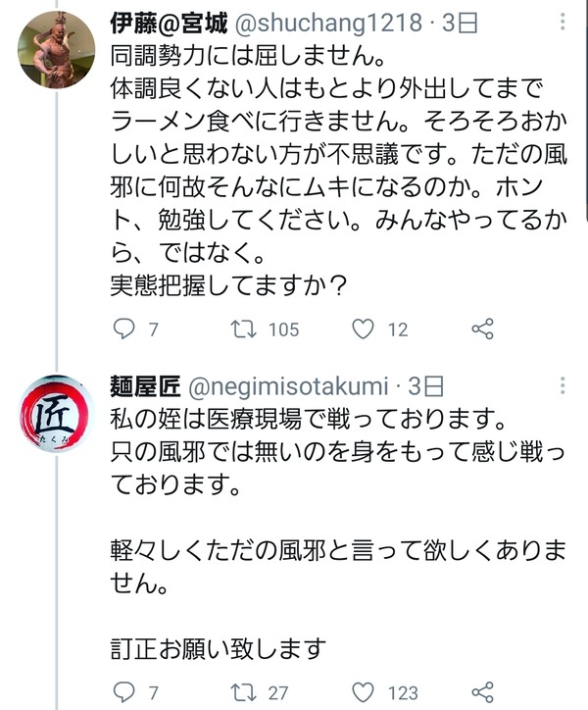
Task: Share 伊藤@宮城's tweet
Action: 482,330
